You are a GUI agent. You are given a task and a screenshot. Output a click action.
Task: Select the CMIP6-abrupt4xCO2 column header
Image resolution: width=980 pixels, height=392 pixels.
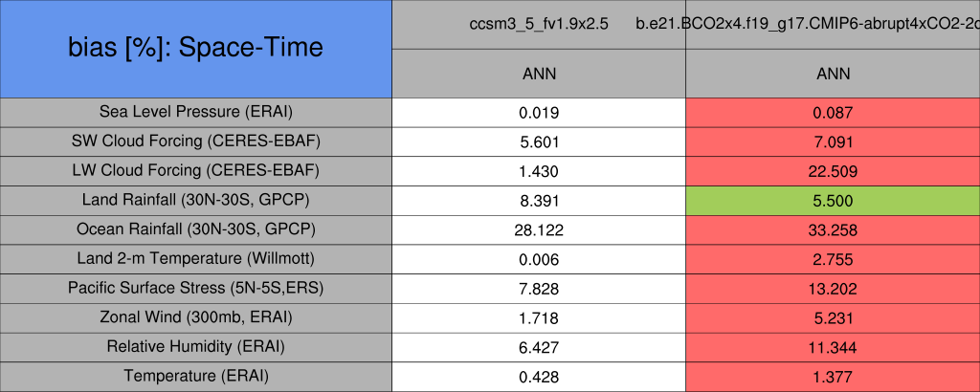point(833,24)
